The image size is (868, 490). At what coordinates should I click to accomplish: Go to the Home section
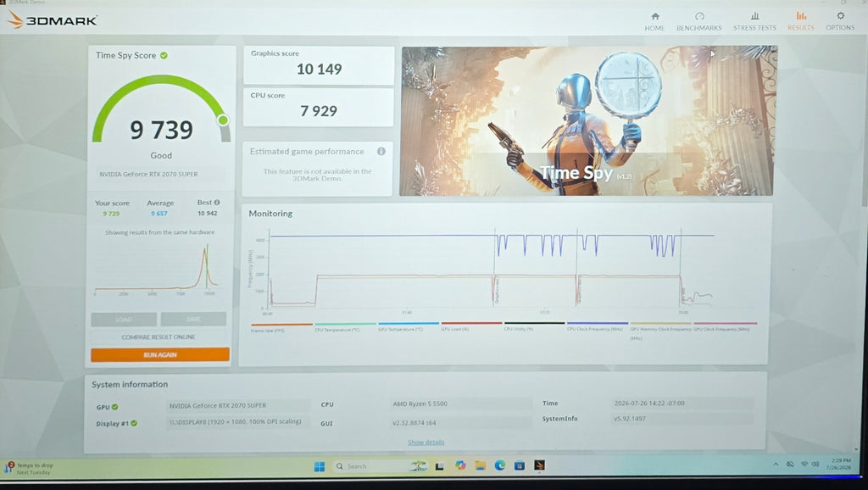point(654,21)
